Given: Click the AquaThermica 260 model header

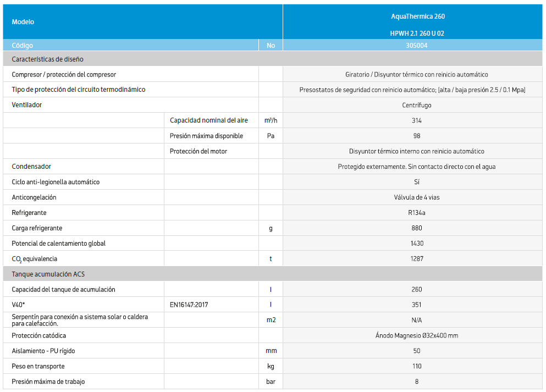Looking at the screenshot, I should point(417,16).
